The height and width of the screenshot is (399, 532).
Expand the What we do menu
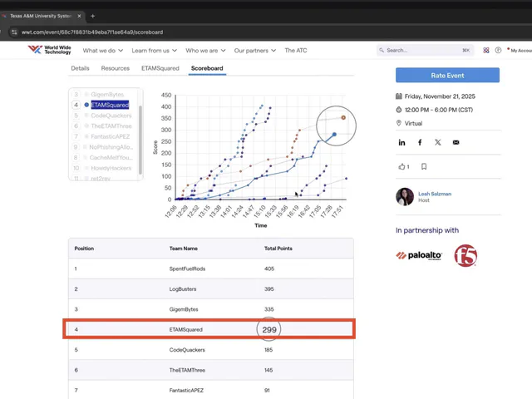pyautogui.click(x=103, y=51)
